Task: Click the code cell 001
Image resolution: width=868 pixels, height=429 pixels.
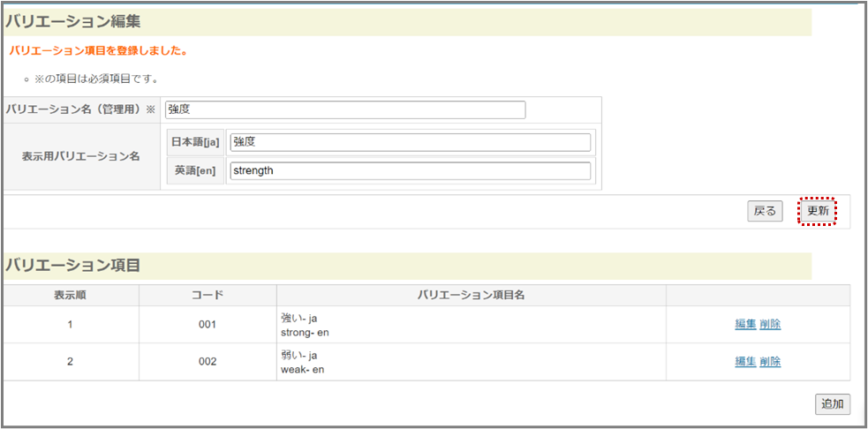Action: [207, 325]
